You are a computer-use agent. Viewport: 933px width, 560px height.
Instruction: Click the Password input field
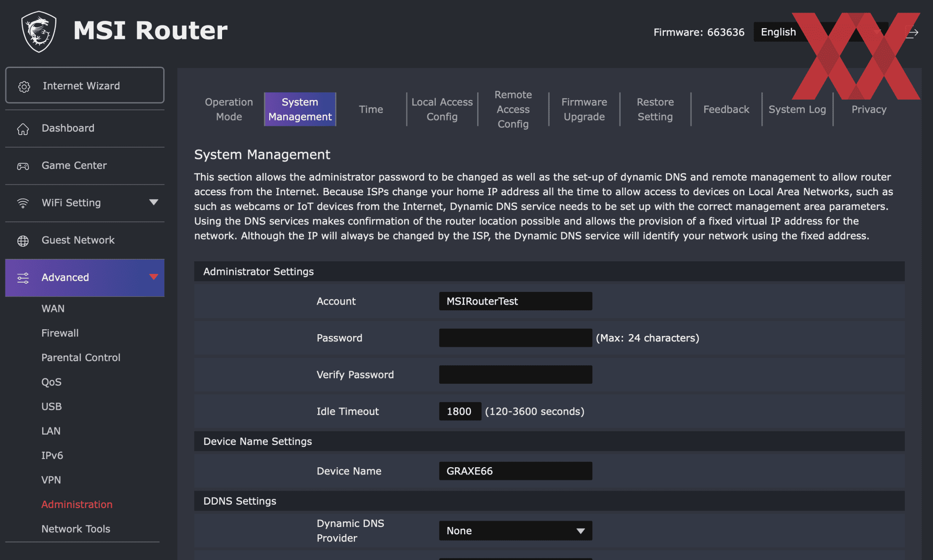pyautogui.click(x=516, y=338)
